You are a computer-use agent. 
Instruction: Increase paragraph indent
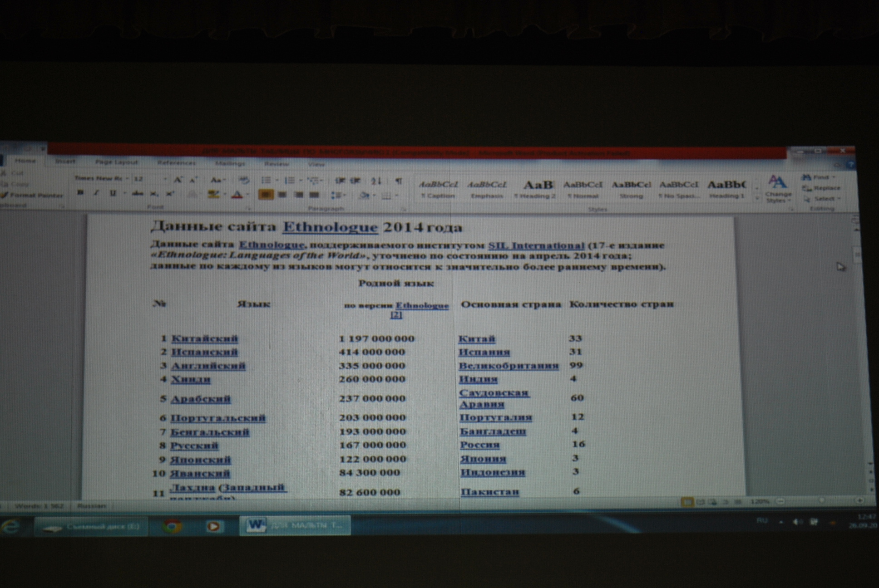[356, 181]
